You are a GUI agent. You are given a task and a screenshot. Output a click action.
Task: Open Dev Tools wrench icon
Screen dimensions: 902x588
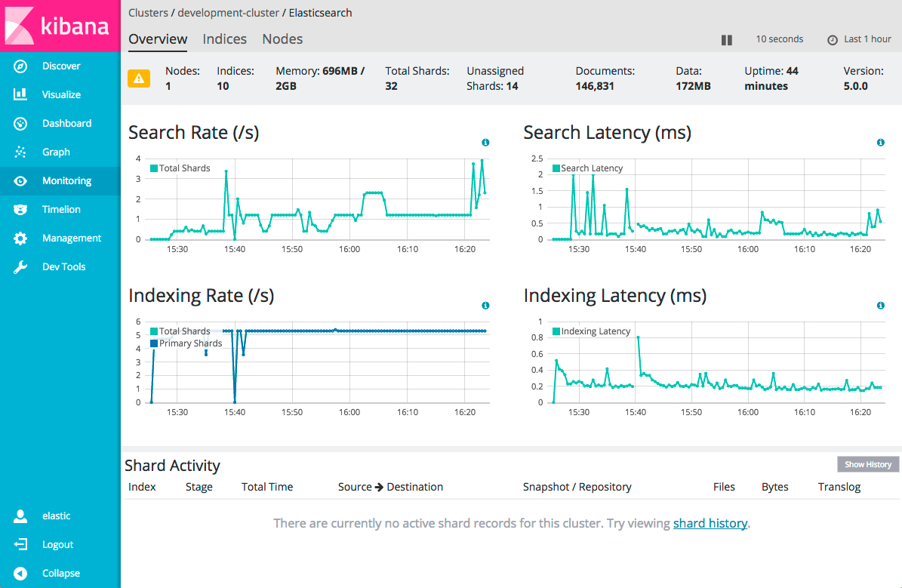coord(20,267)
